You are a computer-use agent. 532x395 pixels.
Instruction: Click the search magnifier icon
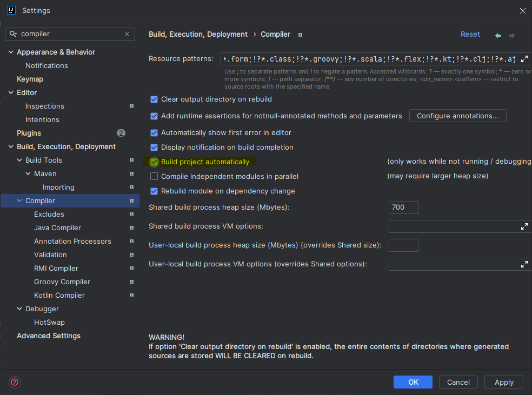[13, 34]
